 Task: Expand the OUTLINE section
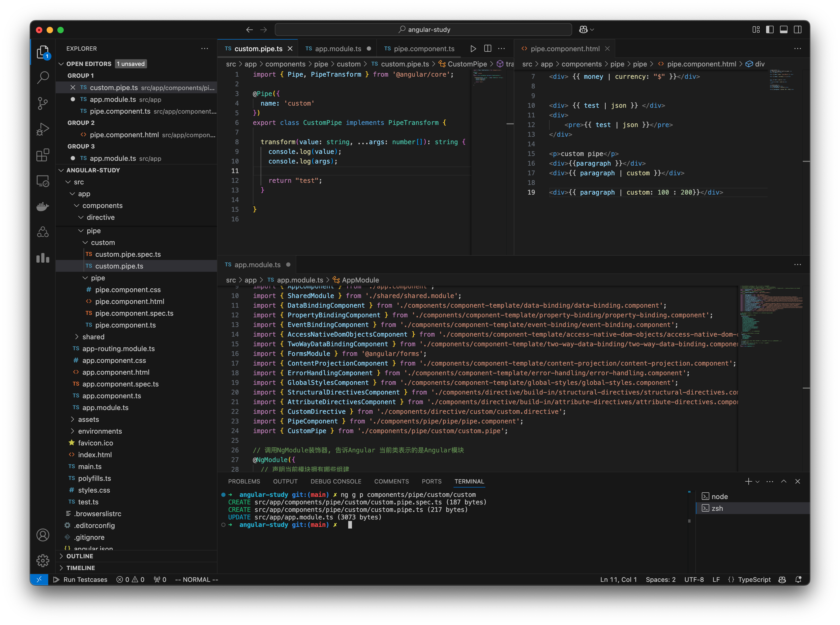coord(80,556)
